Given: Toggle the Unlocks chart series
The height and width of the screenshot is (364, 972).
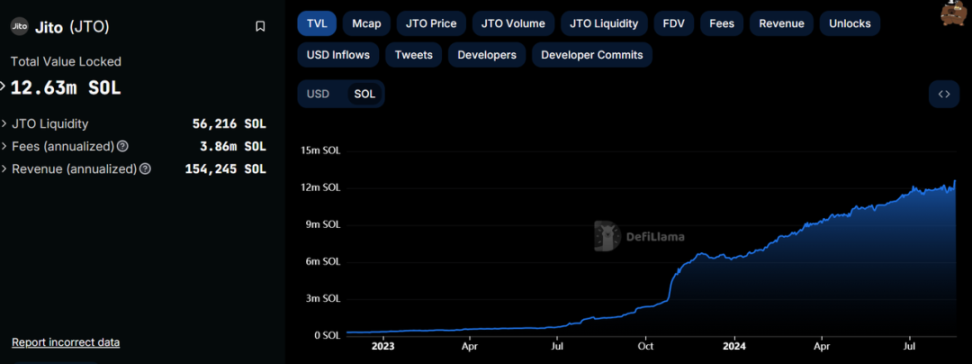Looking at the screenshot, I should click(x=849, y=24).
